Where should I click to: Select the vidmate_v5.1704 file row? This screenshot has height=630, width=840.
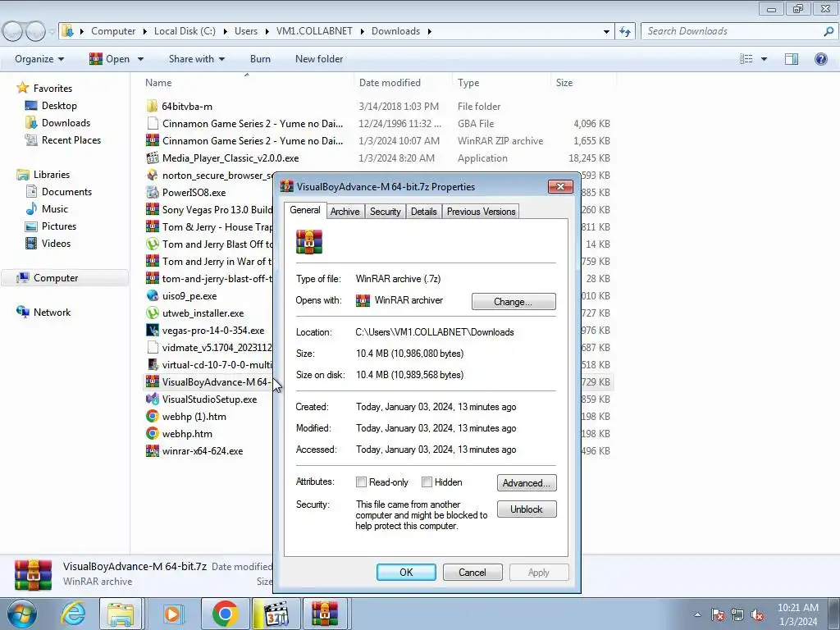pyautogui.click(x=209, y=348)
